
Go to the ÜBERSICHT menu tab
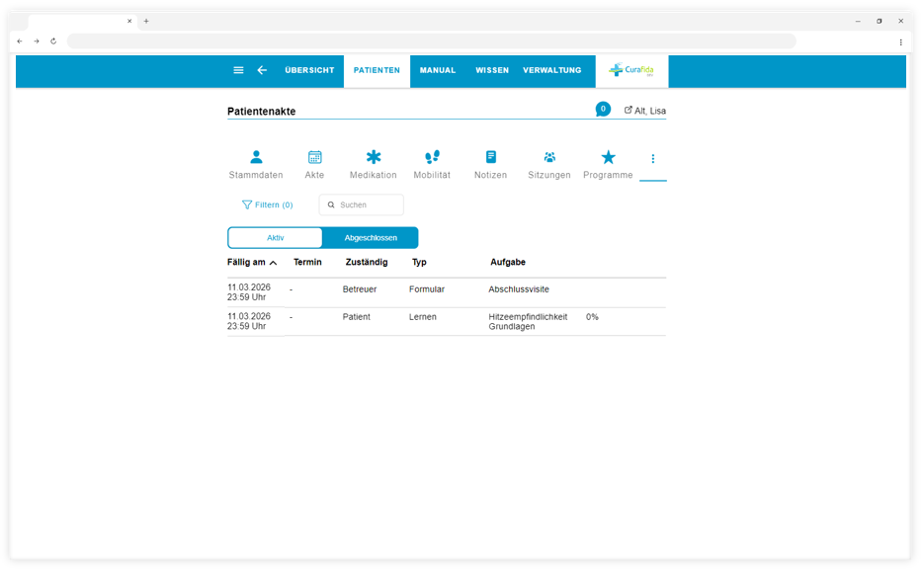(x=309, y=70)
